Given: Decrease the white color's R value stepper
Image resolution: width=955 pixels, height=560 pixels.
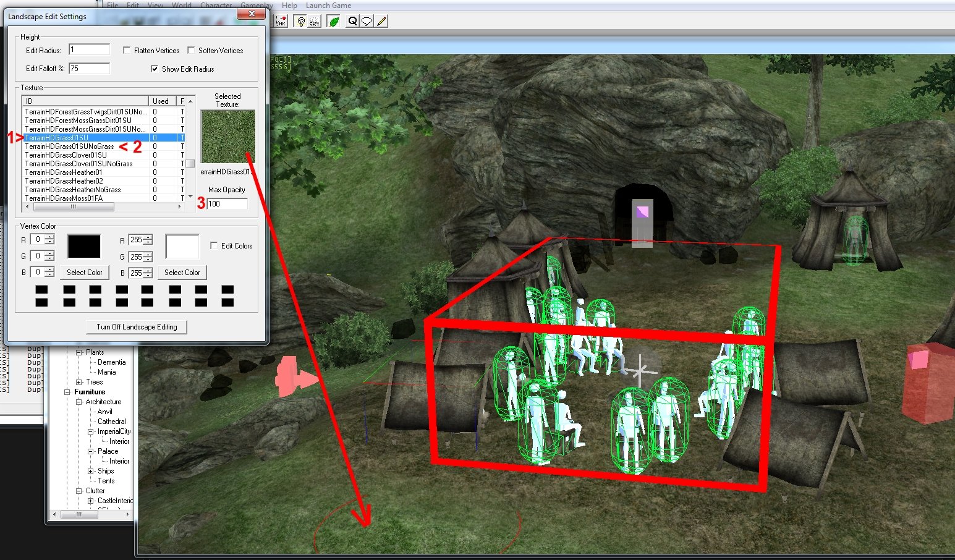Looking at the screenshot, I should pos(148,242).
